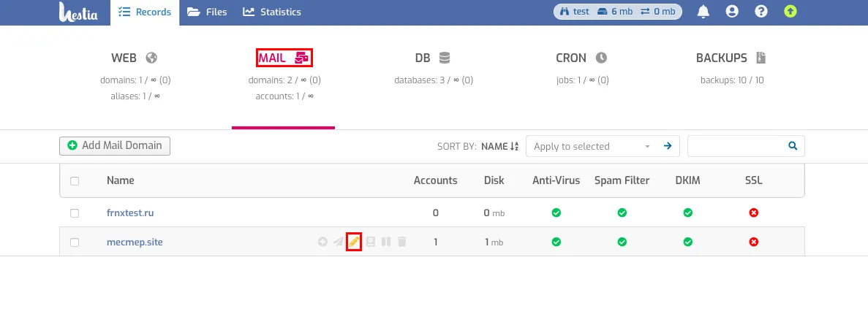Viewport: 868px width, 317px height.
Task: Click the green update arrow icon
Action: (790, 12)
